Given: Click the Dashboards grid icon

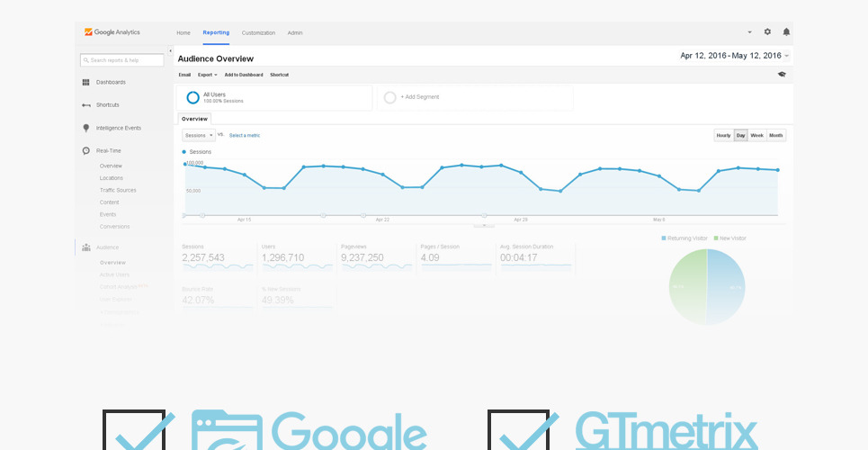Looking at the screenshot, I should [x=86, y=82].
